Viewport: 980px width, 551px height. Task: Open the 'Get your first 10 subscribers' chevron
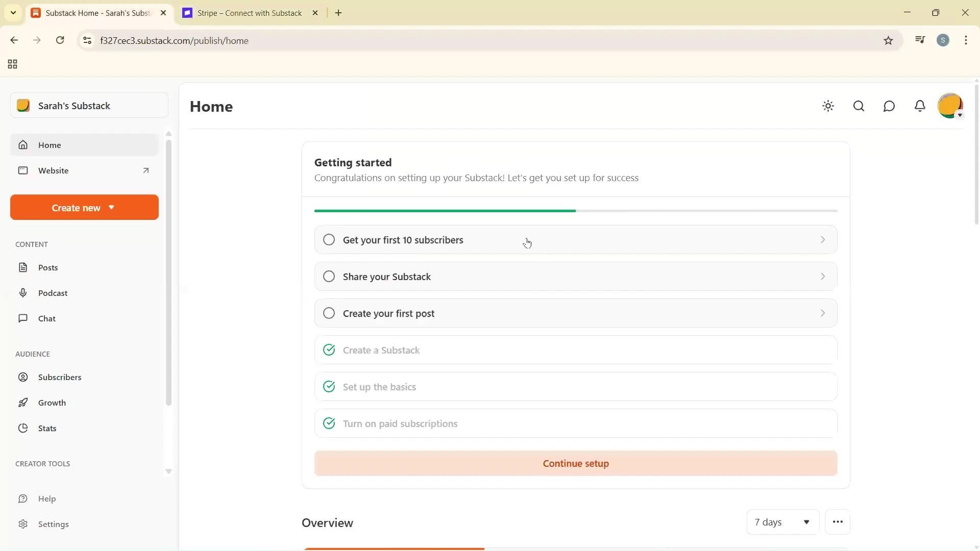pos(822,239)
